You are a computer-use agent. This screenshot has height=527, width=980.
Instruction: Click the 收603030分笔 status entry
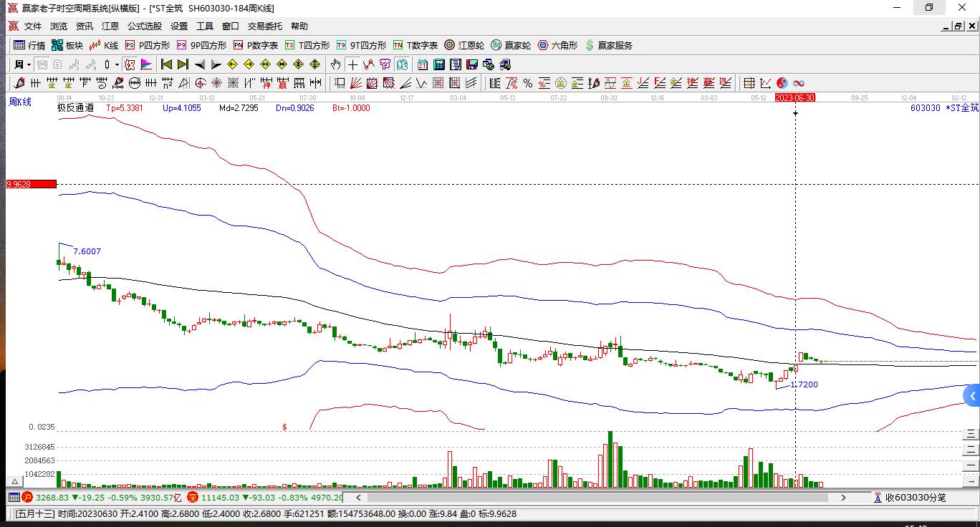point(910,497)
